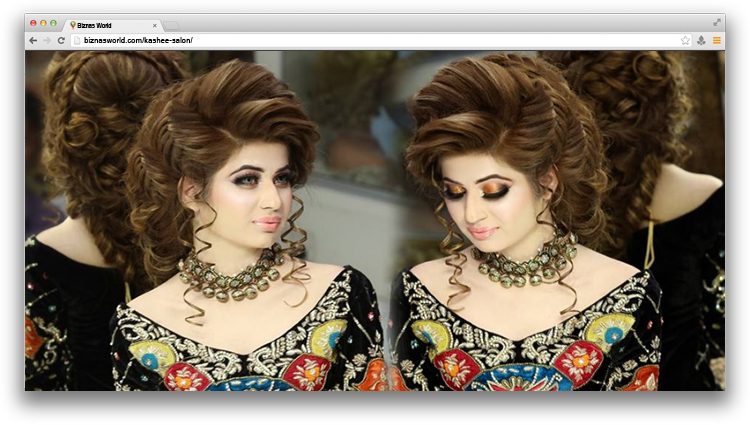This screenshot has height=425, width=750.
Task: Reload the biznasworld page
Action: click(x=61, y=41)
